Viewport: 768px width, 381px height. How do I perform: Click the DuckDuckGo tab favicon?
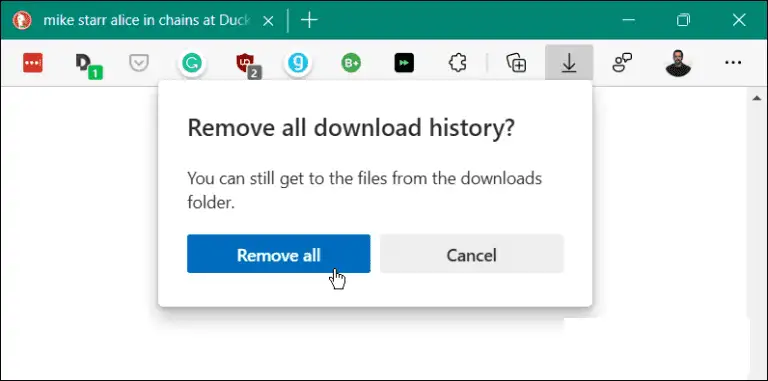[x=22, y=20]
